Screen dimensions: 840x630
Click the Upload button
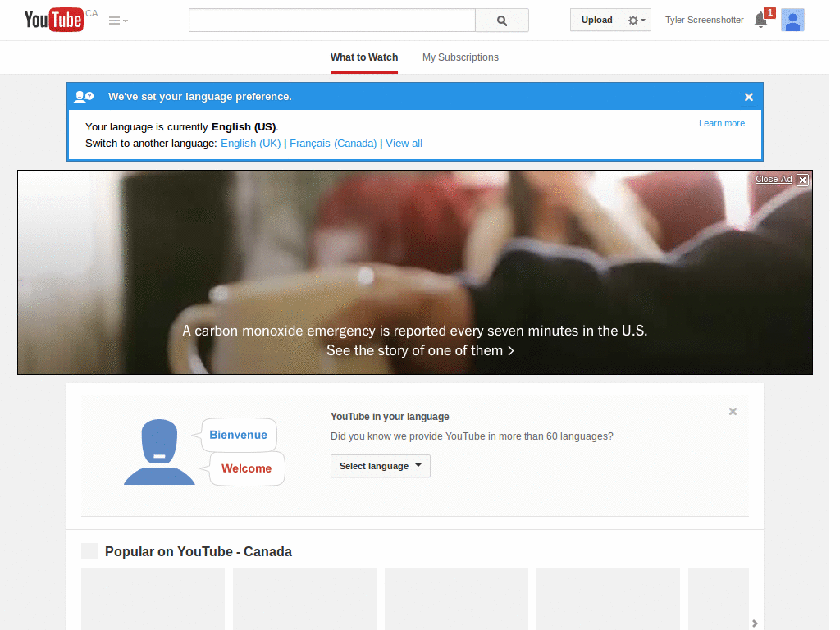pos(596,20)
